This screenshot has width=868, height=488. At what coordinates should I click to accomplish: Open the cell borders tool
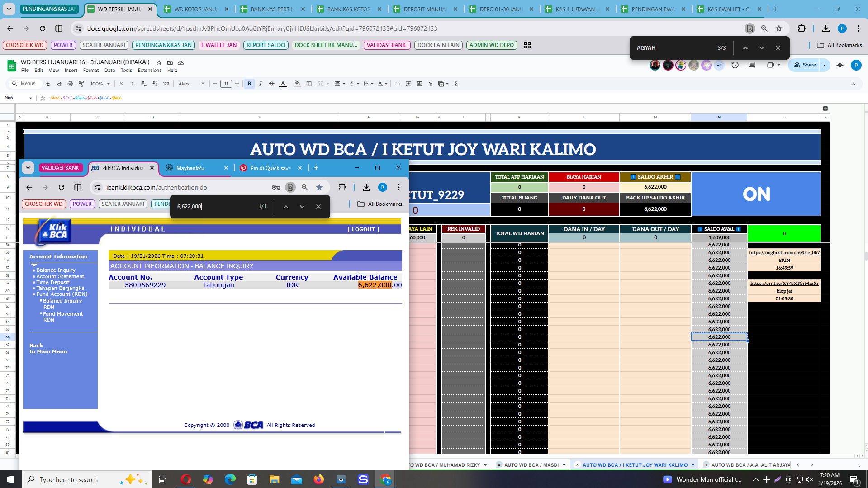point(309,84)
